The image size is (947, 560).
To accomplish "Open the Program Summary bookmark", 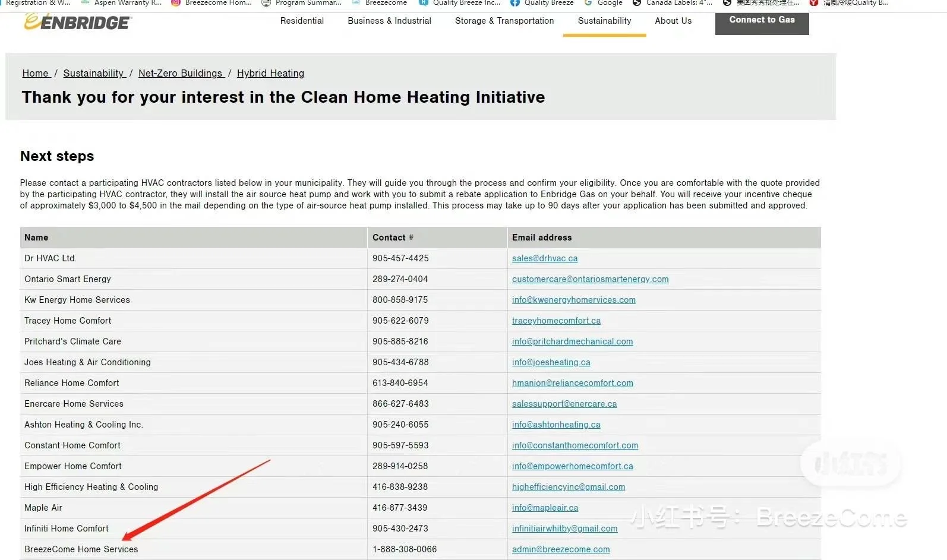I will 302,3.
